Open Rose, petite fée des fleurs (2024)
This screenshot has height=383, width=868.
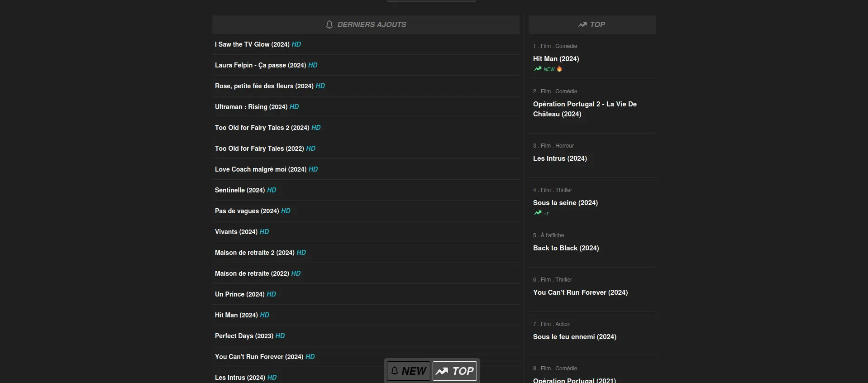click(x=264, y=86)
